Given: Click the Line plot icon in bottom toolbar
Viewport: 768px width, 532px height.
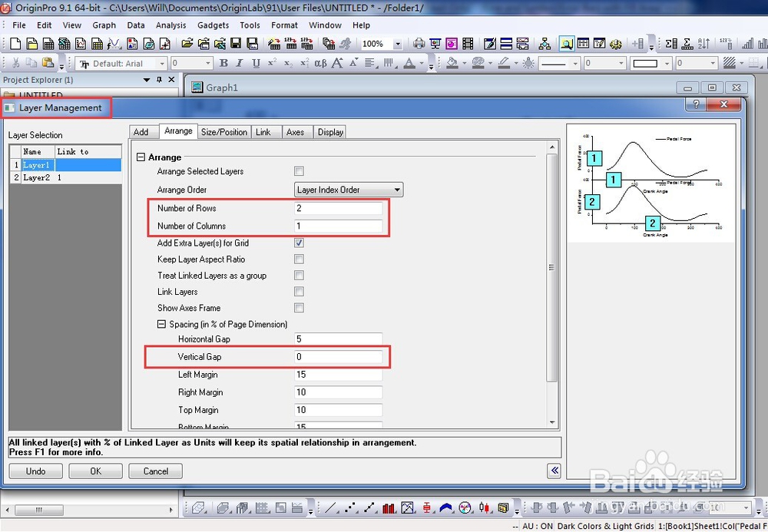Looking at the screenshot, I should coord(330,507).
